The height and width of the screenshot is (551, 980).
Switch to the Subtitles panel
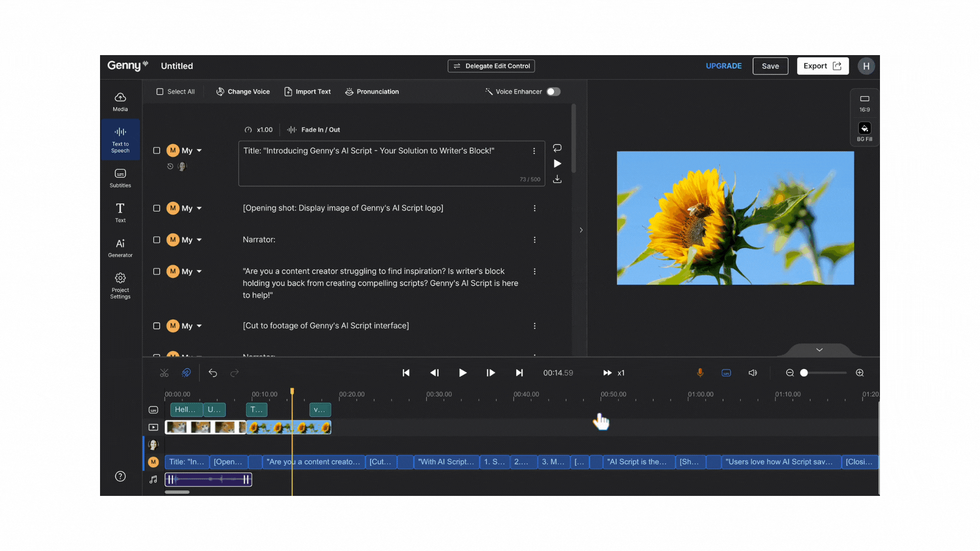click(x=120, y=178)
